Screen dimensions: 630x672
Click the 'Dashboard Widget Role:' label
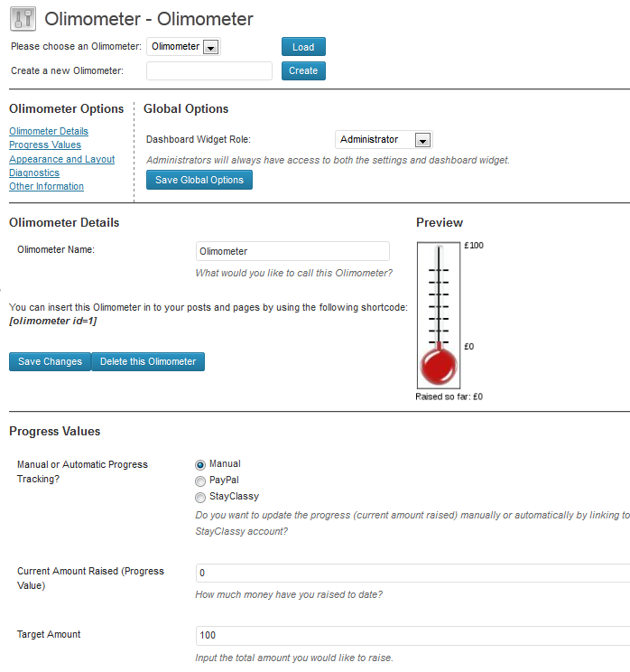pos(199,140)
